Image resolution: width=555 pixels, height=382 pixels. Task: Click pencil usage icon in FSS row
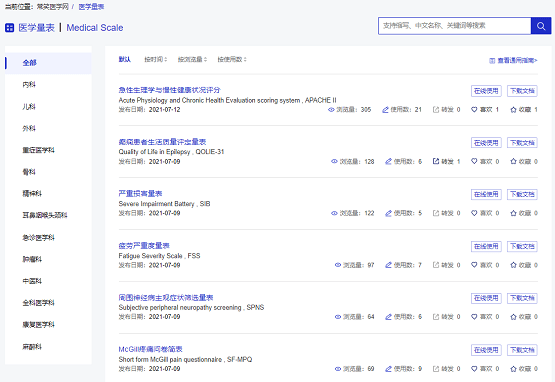(388, 265)
